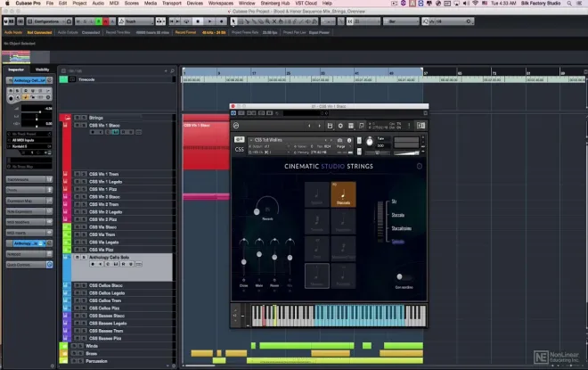This screenshot has width=588, height=370.
Task: Click the info icon in CSS 1st Violins header
Action: [349, 140]
